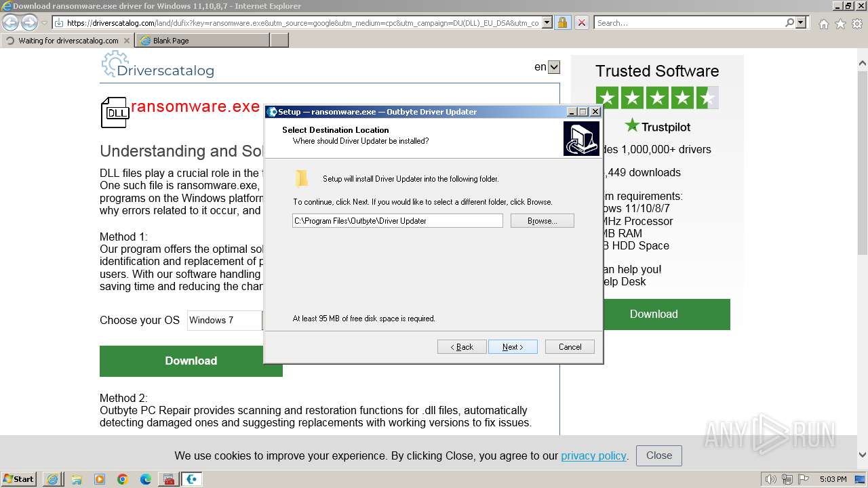This screenshot has width=868, height=488.
Task: Click the Start button
Action: [19, 479]
